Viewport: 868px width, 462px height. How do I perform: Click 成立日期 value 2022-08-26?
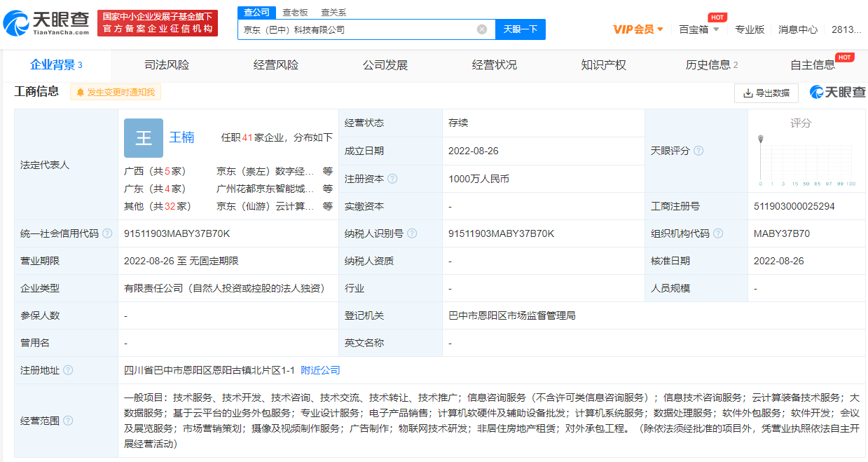tap(474, 151)
